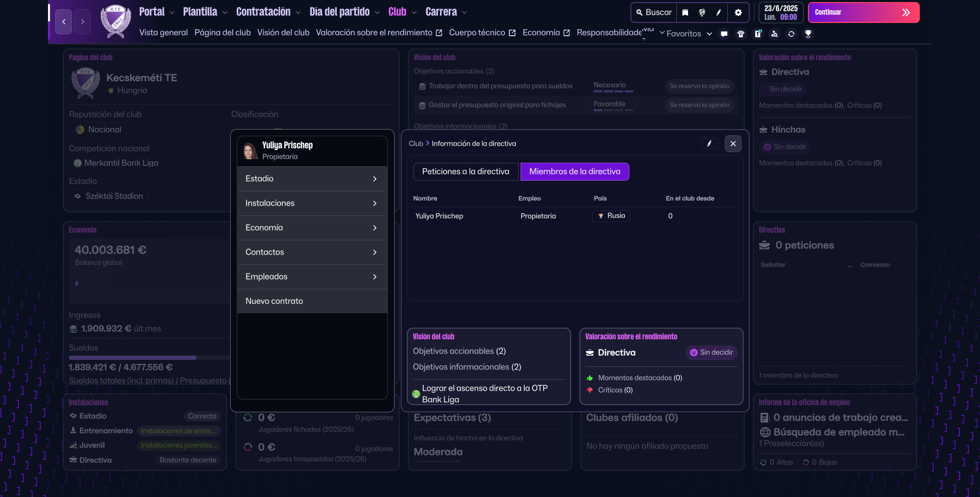Open the Plantilla menu dropdown

coord(204,12)
